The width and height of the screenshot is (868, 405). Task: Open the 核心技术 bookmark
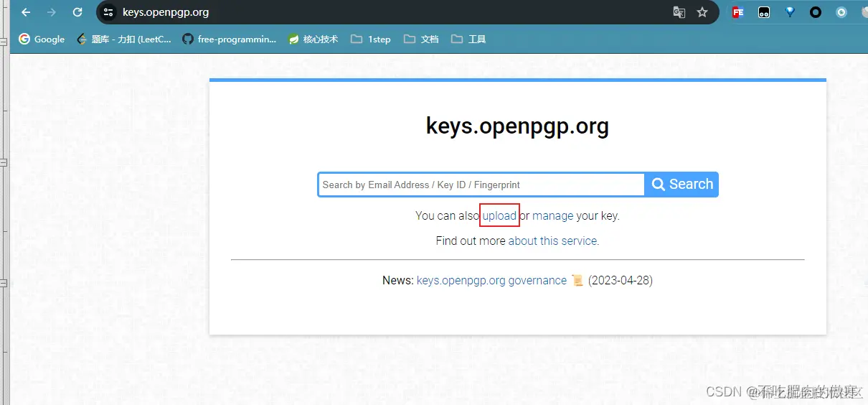pyautogui.click(x=313, y=39)
